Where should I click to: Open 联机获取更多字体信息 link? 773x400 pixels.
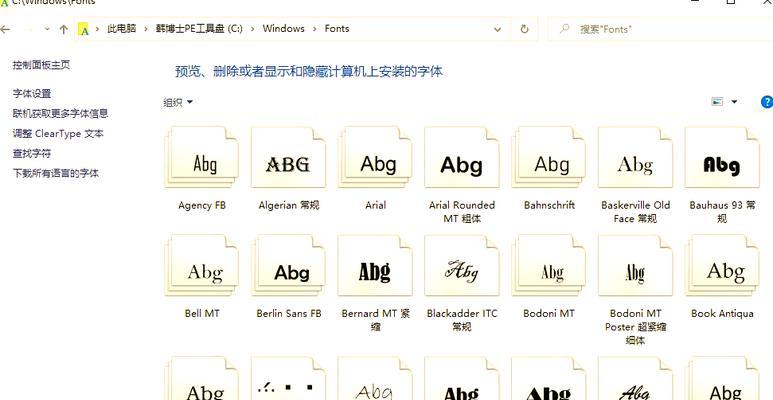click(x=60, y=113)
